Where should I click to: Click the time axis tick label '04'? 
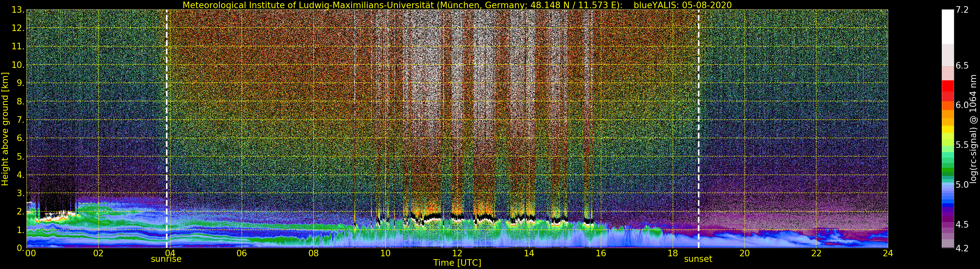click(170, 253)
